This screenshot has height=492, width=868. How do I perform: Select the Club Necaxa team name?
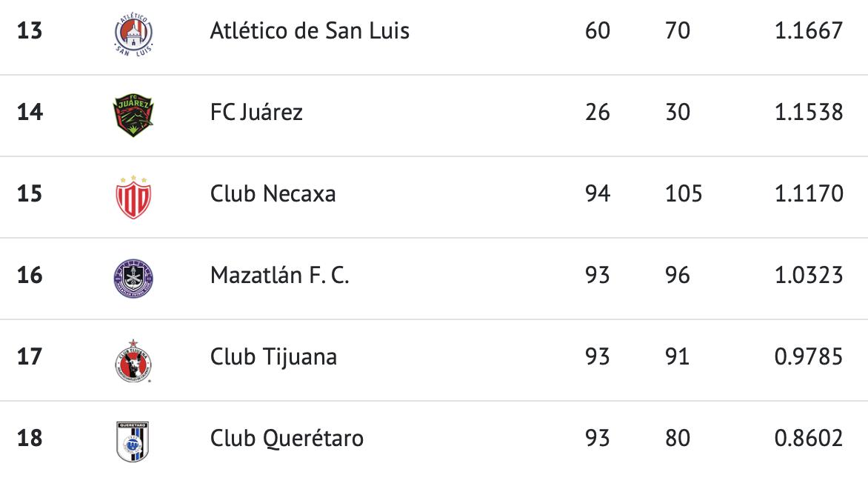coord(273,194)
